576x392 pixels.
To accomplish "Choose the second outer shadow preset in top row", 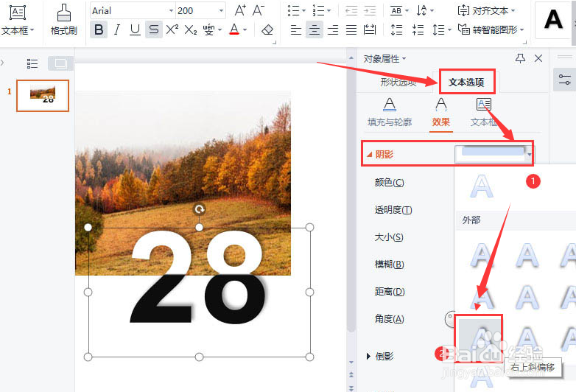I will pyautogui.click(x=527, y=255).
